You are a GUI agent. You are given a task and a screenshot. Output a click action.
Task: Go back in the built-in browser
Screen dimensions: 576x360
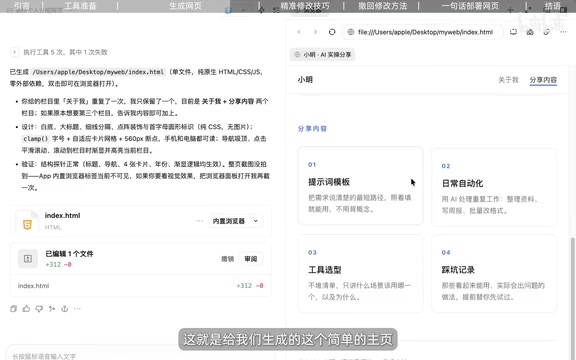(299, 32)
